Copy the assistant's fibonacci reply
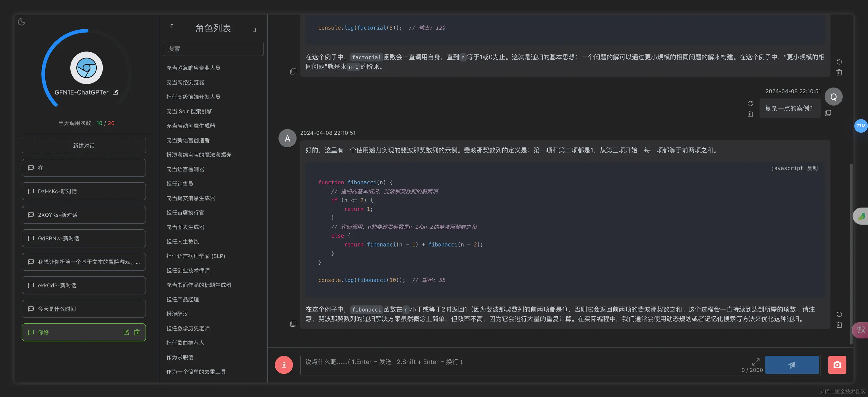The width and height of the screenshot is (868, 397). coord(293,324)
